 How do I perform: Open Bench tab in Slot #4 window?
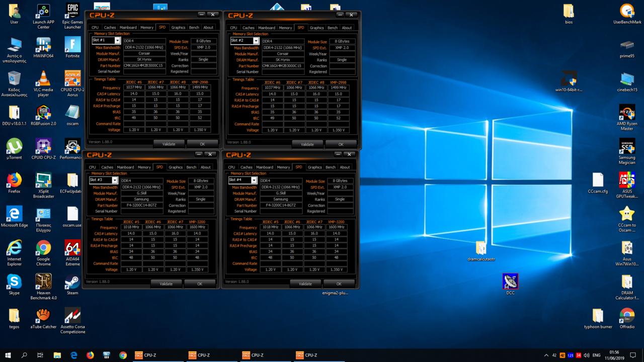(331, 167)
